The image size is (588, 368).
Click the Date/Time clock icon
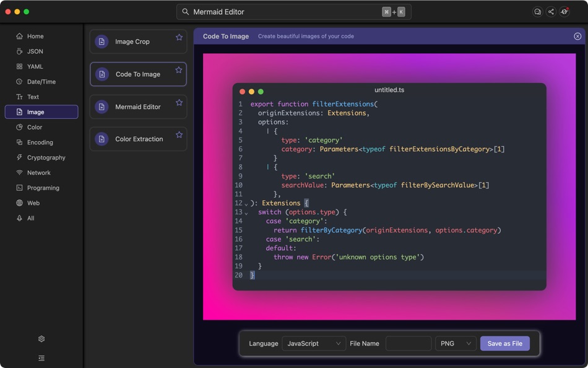tap(20, 82)
